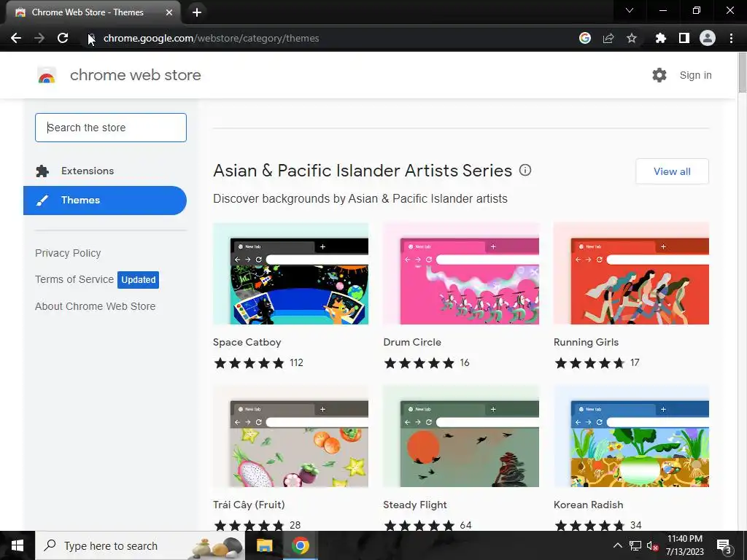Open the Korean Radish theme thumbnail
This screenshot has height=560, width=747.
631,436
